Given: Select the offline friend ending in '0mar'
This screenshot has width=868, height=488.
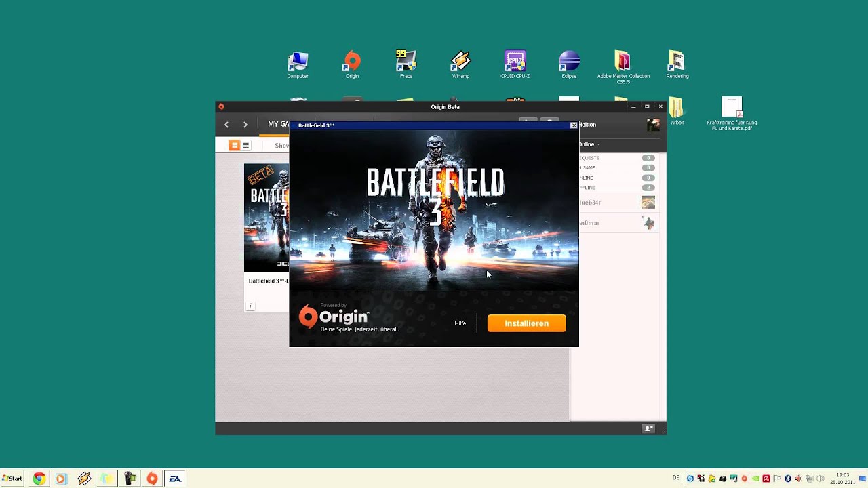Looking at the screenshot, I should point(617,223).
